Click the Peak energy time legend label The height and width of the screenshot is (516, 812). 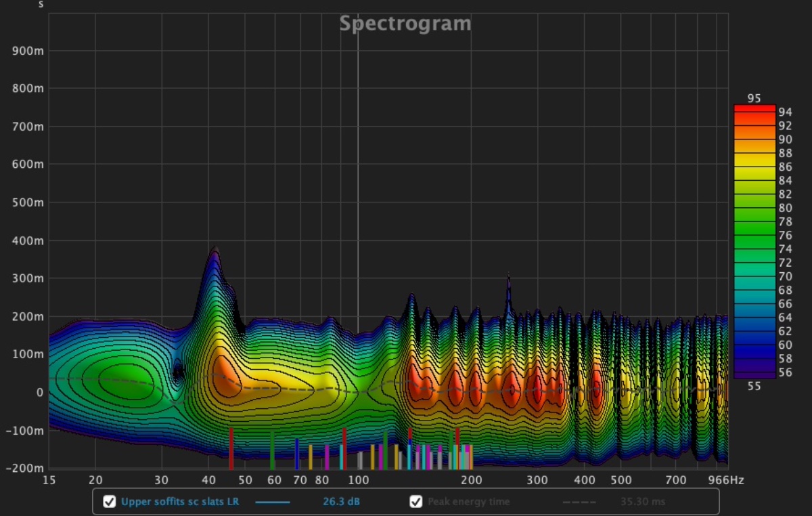468,502
